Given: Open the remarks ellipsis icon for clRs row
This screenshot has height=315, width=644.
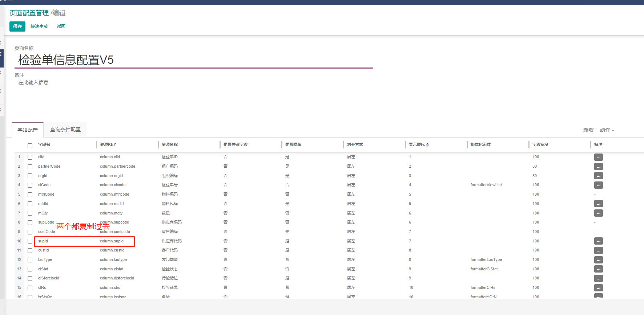Looking at the screenshot, I should pos(599,288).
